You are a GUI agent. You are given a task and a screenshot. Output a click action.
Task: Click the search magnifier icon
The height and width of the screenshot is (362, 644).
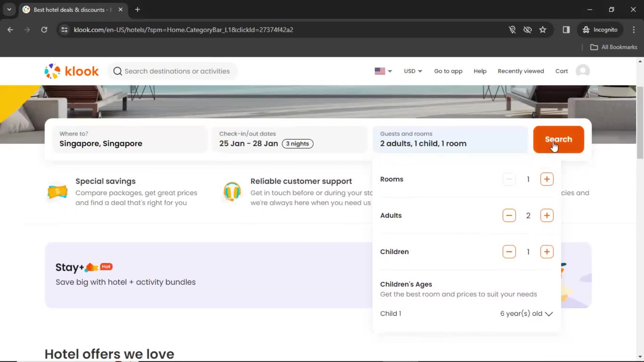pyautogui.click(x=117, y=71)
